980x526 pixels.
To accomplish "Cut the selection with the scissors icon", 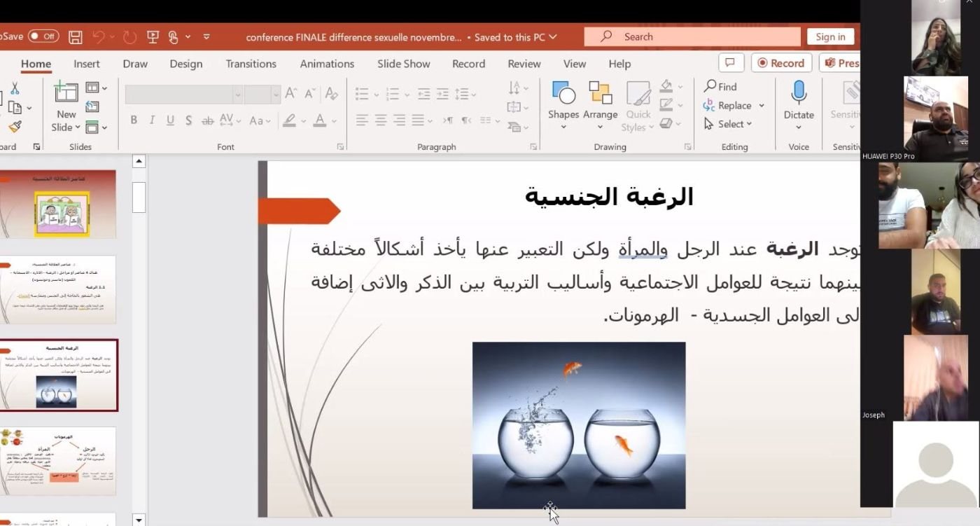I will (x=14, y=89).
